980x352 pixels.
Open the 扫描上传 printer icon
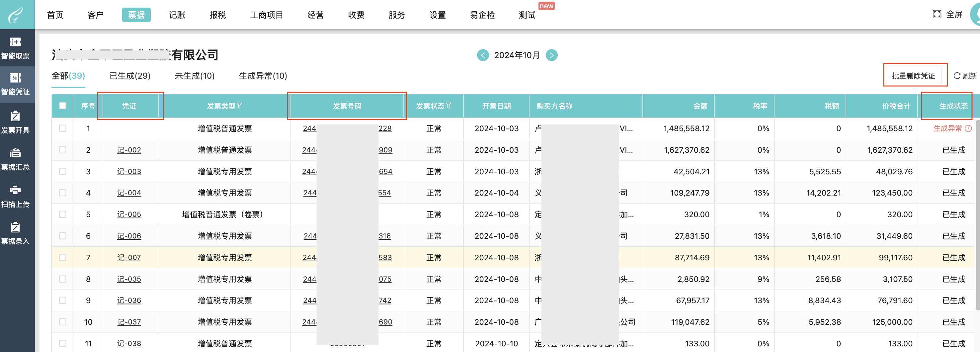[15, 190]
